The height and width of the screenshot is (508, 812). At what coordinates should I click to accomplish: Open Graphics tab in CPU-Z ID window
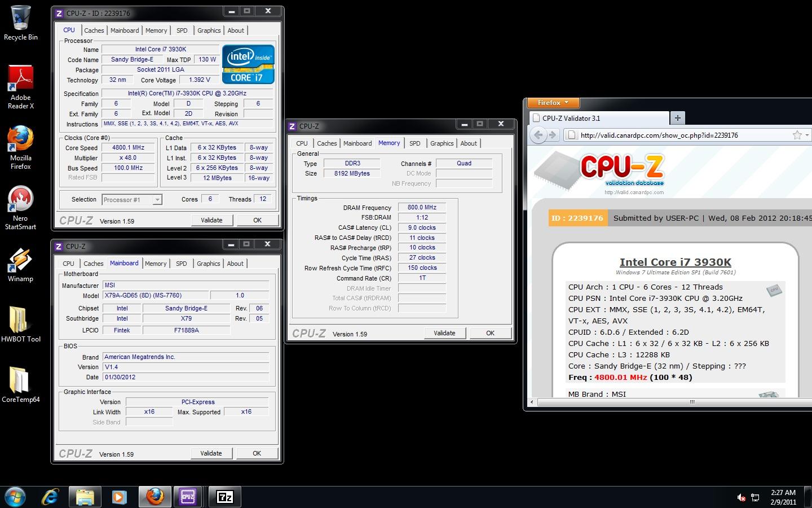point(209,30)
